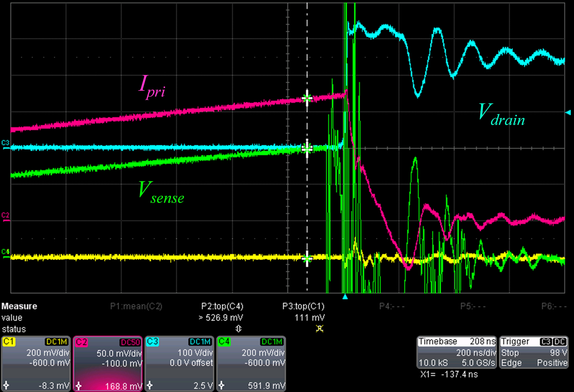
Task: Open the C1 channel descriptor box
Action: click(36, 363)
